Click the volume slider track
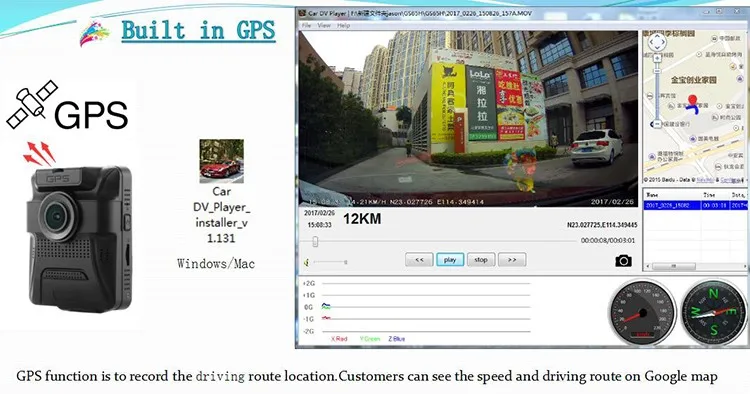The height and width of the screenshot is (394, 750). pyautogui.click(x=329, y=262)
